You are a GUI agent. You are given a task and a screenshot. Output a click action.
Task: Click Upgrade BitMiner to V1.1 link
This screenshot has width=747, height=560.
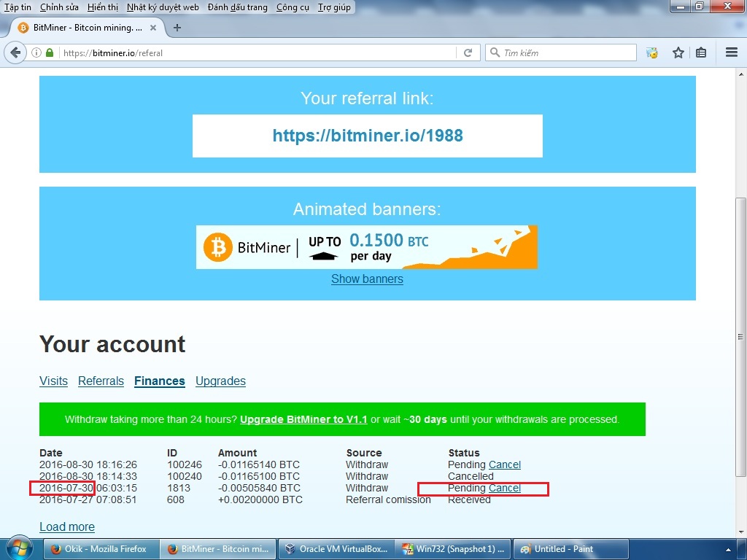click(x=303, y=419)
